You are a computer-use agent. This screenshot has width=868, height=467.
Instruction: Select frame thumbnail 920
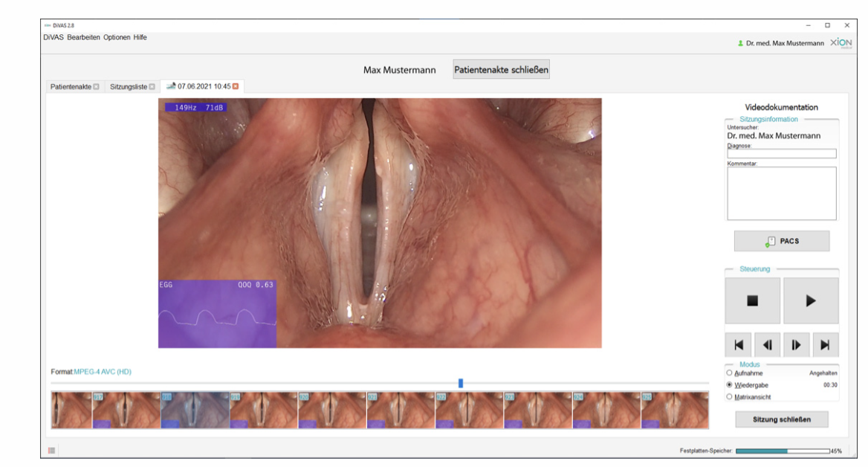tap(333, 410)
